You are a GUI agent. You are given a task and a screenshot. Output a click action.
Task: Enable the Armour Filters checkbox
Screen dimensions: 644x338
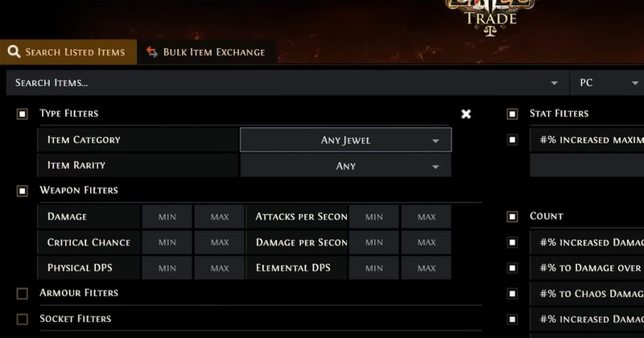coord(23,293)
